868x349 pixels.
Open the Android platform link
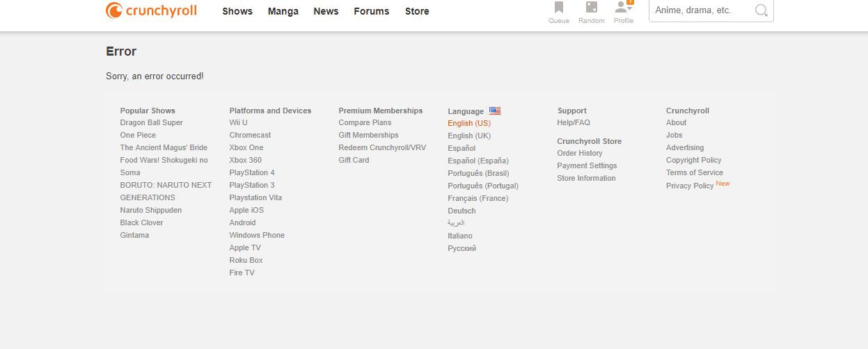[242, 222]
